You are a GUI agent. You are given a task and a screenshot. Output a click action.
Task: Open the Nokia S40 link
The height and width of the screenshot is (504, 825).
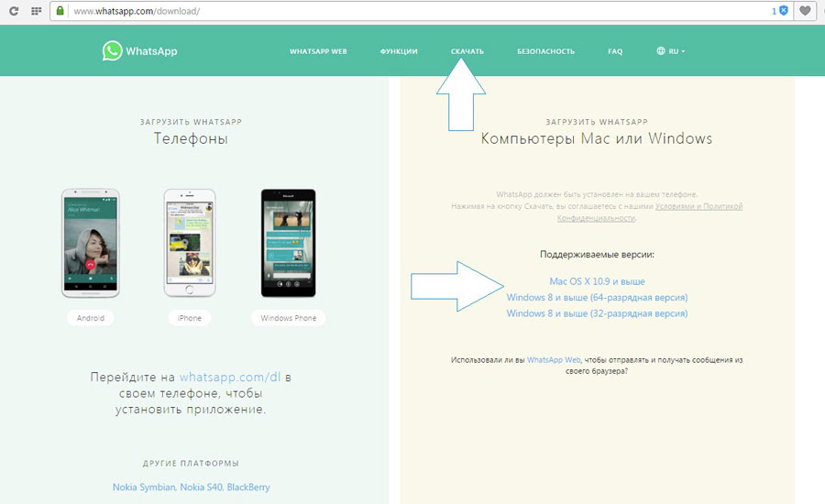pos(201,488)
